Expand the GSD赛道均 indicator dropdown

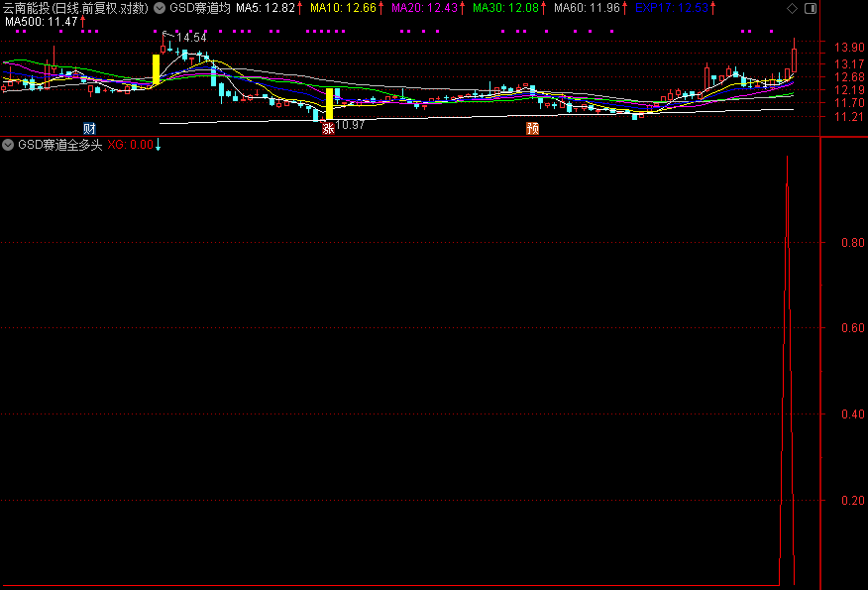[x=160, y=8]
